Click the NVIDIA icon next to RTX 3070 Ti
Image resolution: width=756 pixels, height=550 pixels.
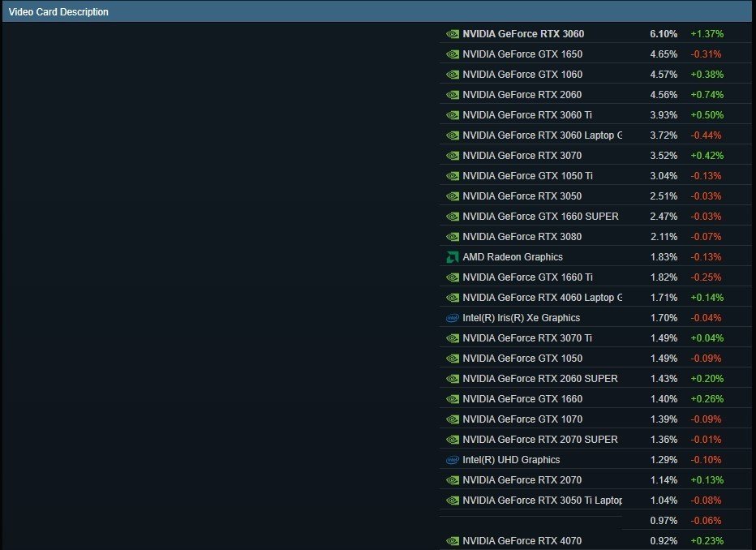pos(453,338)
